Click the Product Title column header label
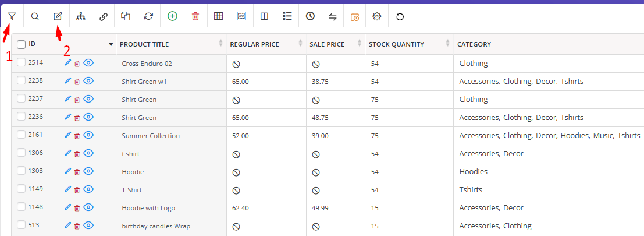644x236 pixels. (144, 44)
